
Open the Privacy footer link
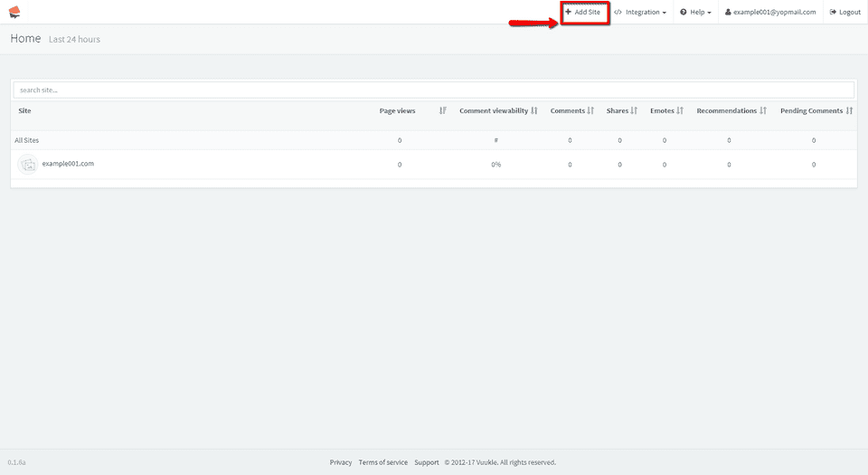(x=341, y=462)
